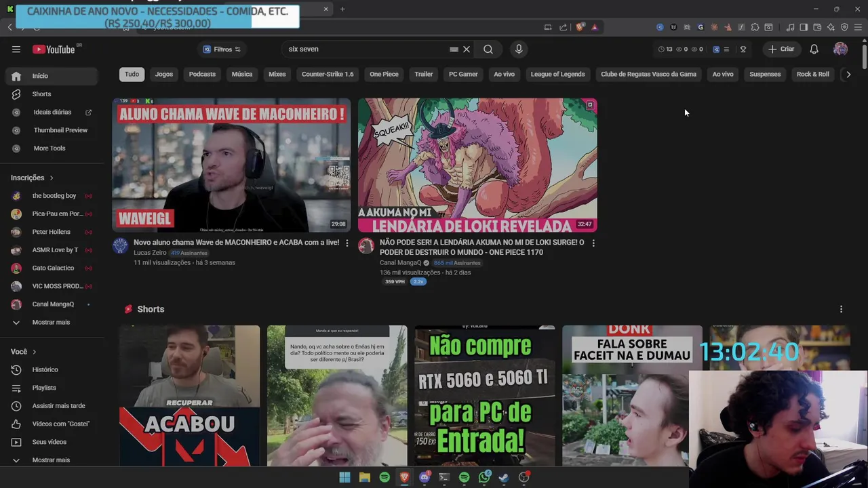Show more category chips with right arrow
This screenshot has width=868, height=488.
[848, 75]
